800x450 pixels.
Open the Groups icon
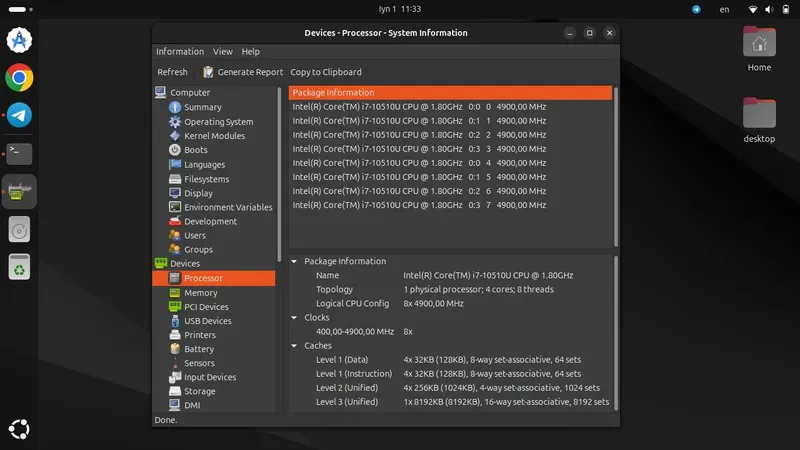coord(174,249)
